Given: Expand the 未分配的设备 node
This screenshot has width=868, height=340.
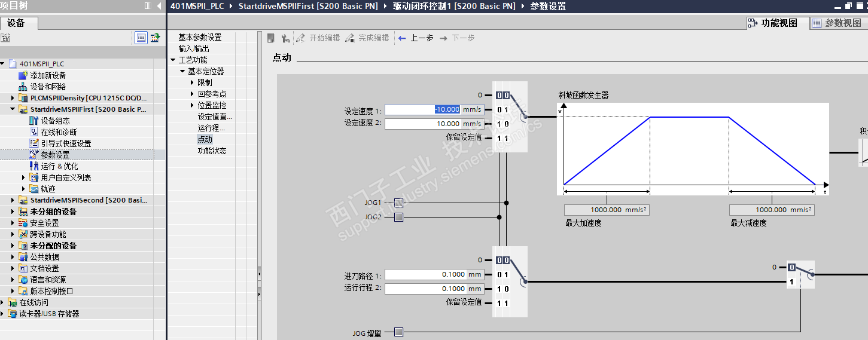Looking at the screenshot, I should [13, 246].
